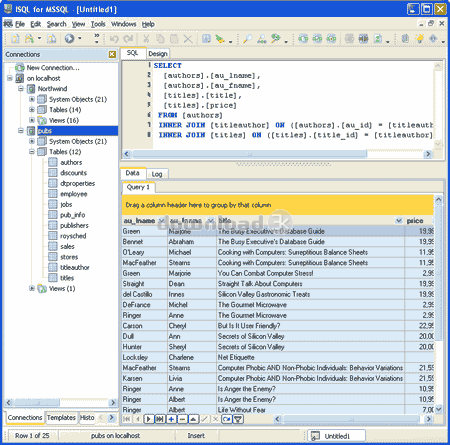Image resolution: width=450 pixels, height=445 pixels.
Task: Switch to the Design tab
Action: pyautogui.click(x=158, y=54)
